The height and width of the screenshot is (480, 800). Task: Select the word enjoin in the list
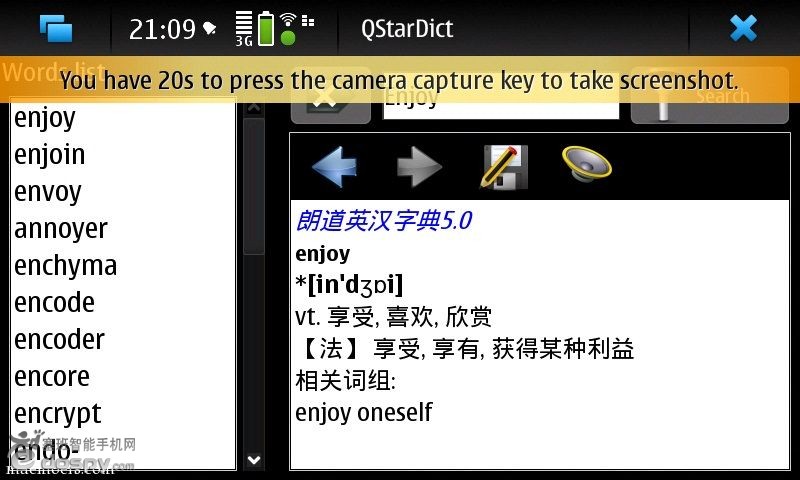click(x=49, y=155)
